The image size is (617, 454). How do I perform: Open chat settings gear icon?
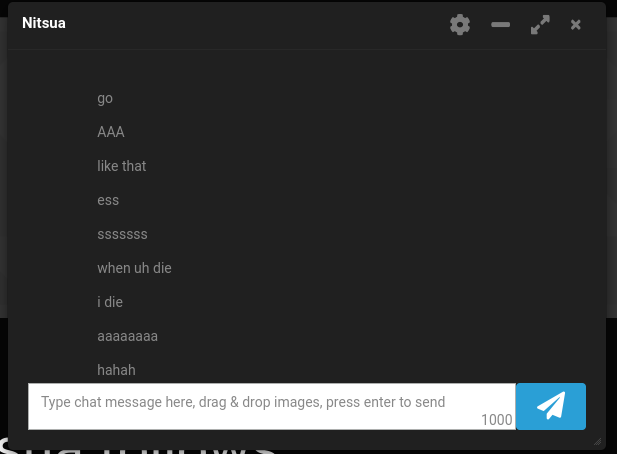pos(460,25)
